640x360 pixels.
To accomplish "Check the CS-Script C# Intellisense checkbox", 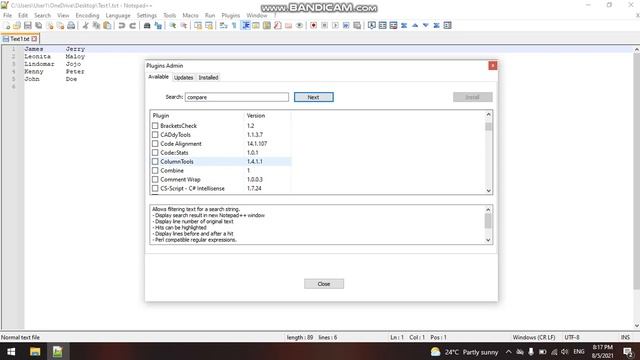I will [155, 189].
